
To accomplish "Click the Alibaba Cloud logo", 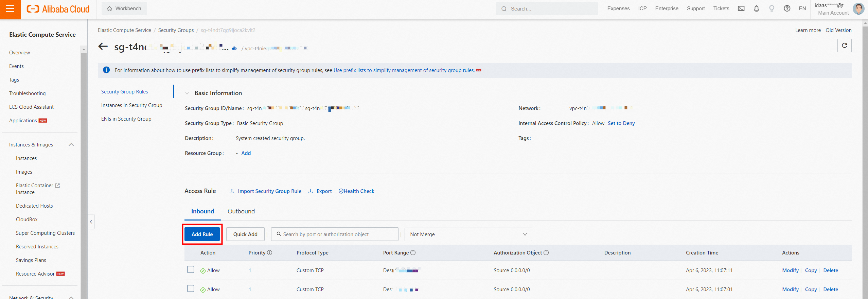I will 58,9.
